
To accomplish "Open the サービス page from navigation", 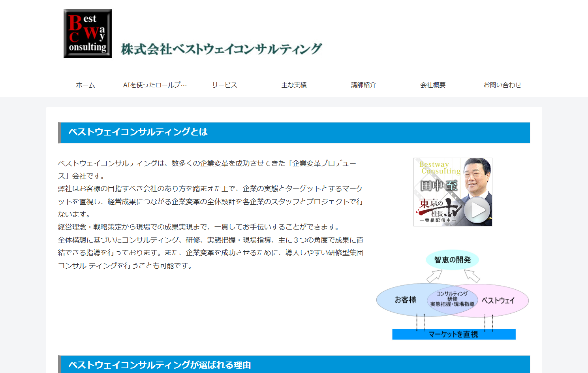I will (x=224, y=84).
